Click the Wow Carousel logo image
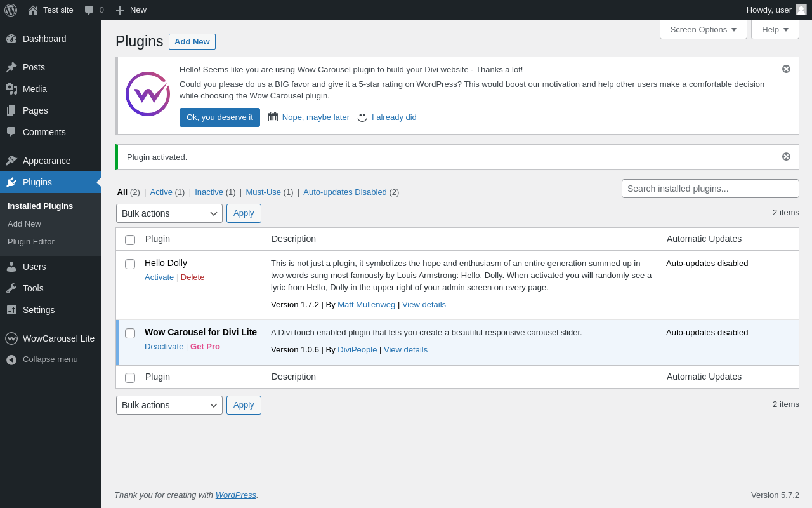This screenshot has width=812, height=508. (148, 94)
